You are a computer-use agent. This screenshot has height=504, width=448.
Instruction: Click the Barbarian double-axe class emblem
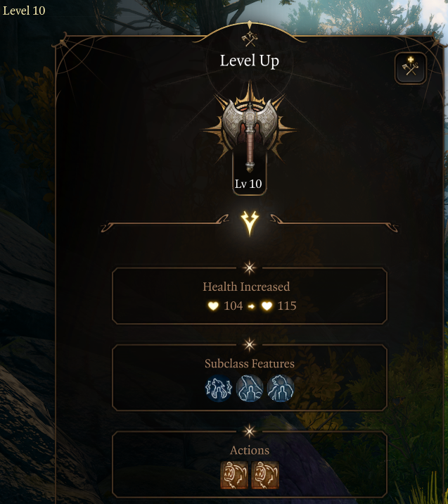[250, 131]
